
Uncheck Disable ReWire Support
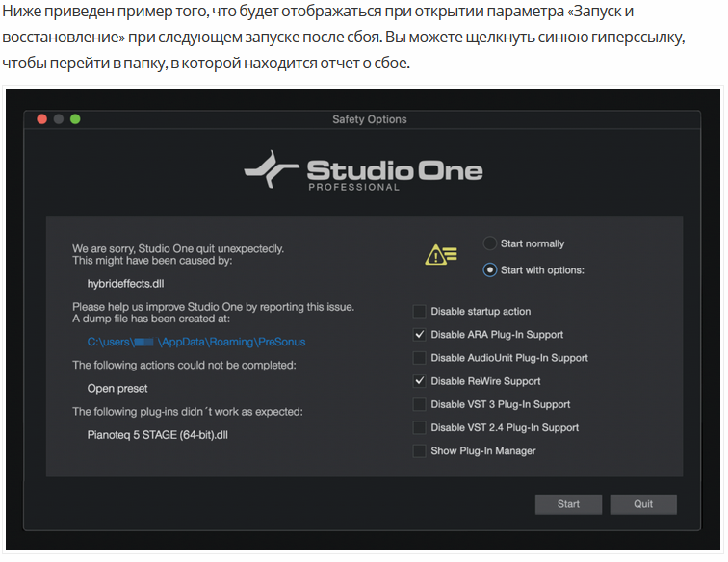pos(419,381)
